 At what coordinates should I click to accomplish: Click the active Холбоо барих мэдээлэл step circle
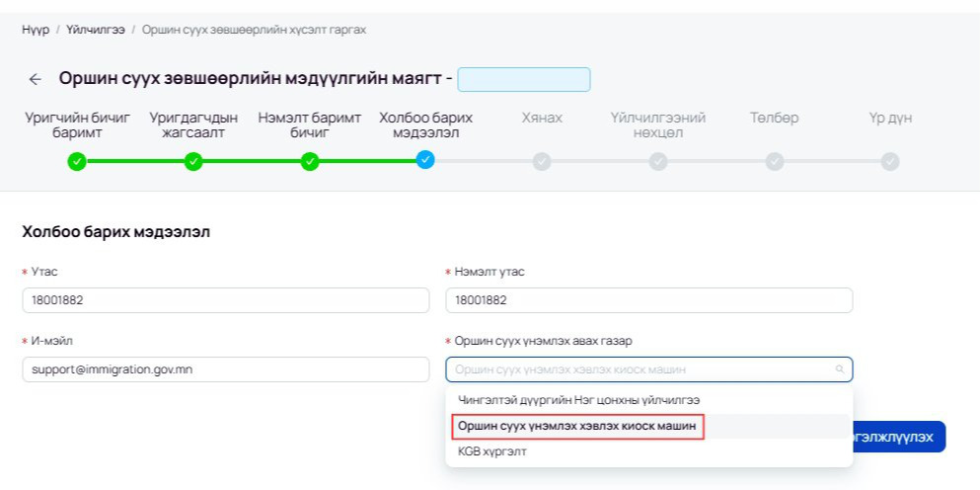(x=425, y=160)
